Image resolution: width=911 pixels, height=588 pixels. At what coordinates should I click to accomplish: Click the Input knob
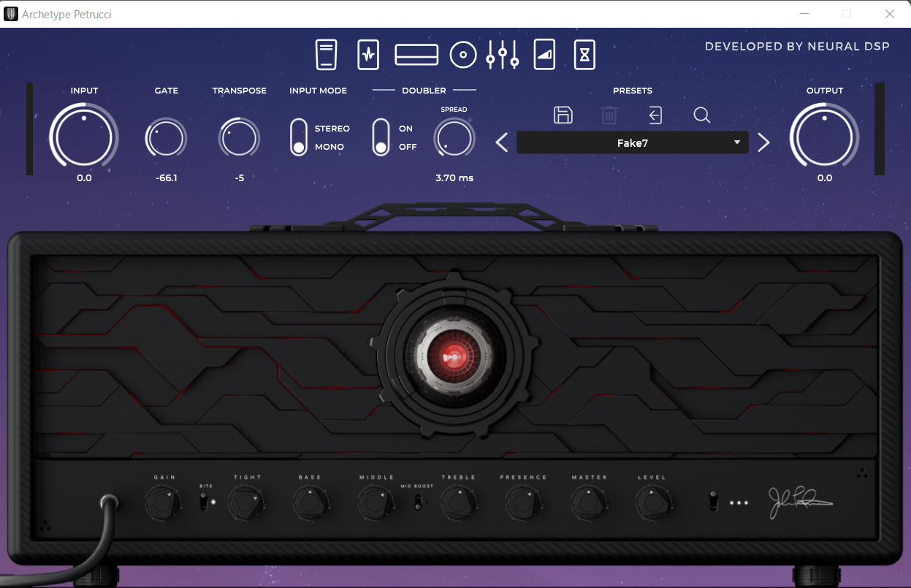pyautogui.click(x=84, y=137)
